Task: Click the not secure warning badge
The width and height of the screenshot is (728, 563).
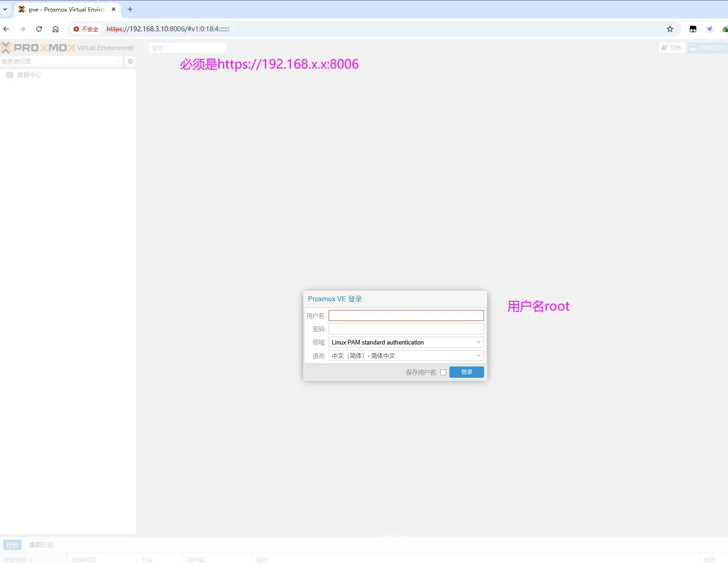Action: pyautogui.click(x=86, y=29)
